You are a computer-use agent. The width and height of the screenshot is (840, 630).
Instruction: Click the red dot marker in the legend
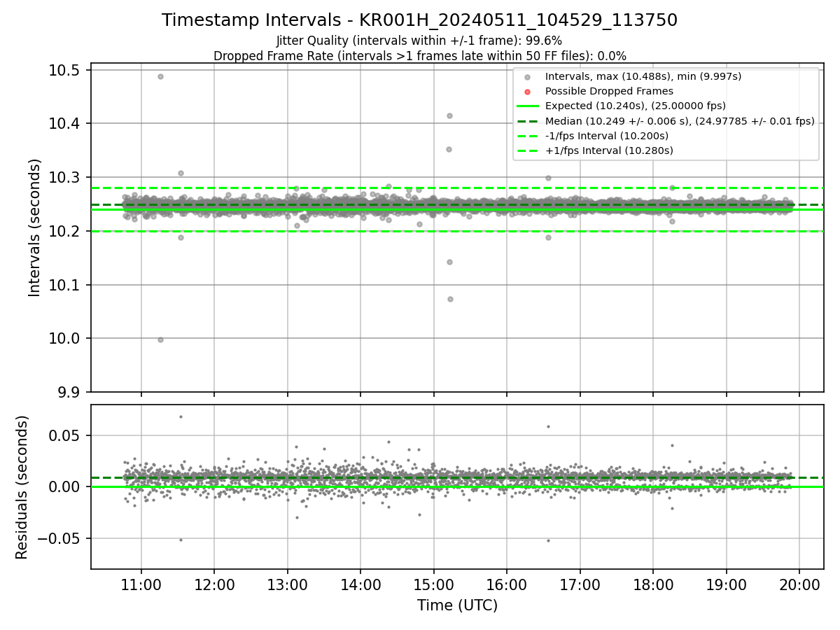coord(528,92)
